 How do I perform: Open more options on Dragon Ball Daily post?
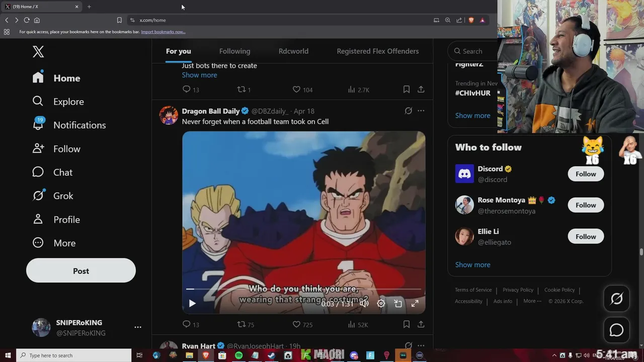(x=421, y=111)
